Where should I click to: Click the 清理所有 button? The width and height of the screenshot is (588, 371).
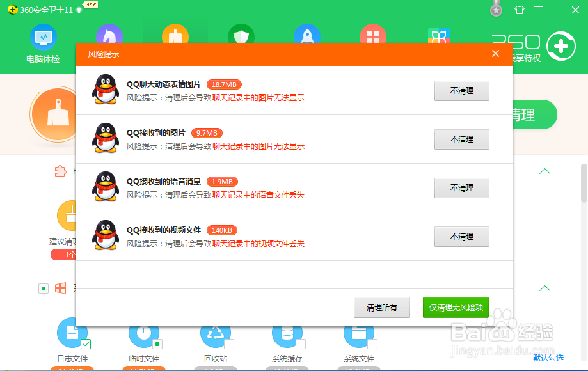point(382,307)
